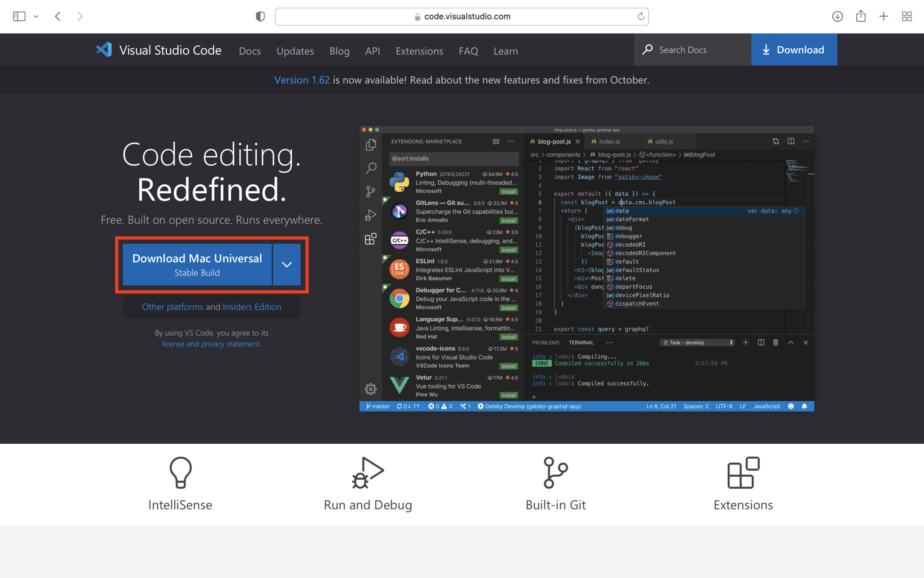Image resolution: width=924 pixels, height=578 pixels.
Task: Open the Updates menu item
Action: (x=295, y=51)
